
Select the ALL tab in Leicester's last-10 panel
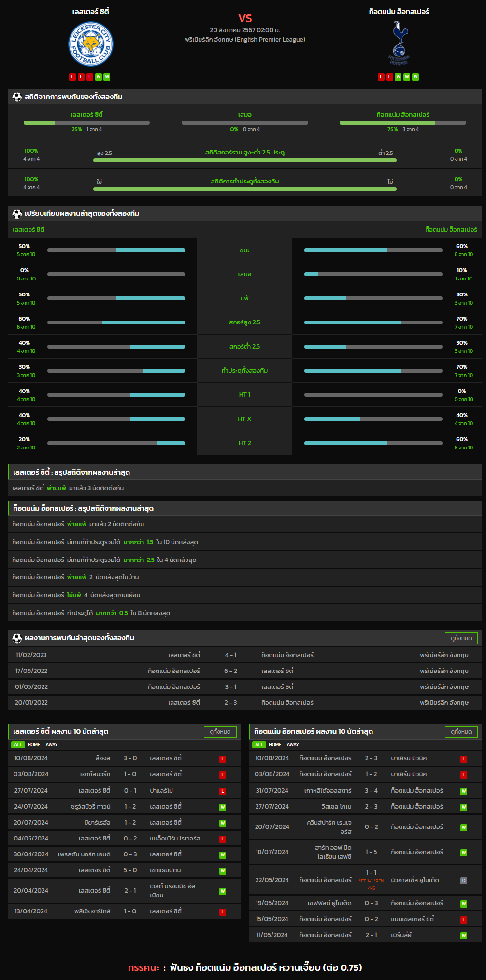(18, 745)
